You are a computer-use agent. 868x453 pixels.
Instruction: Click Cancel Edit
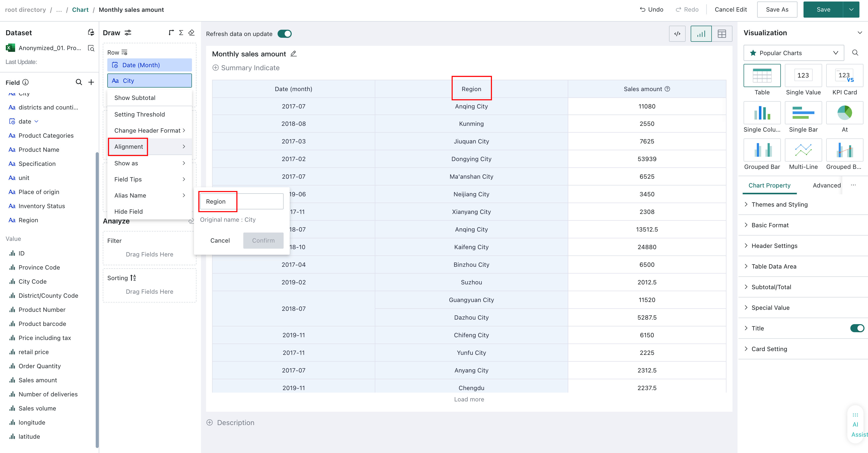(x=730, y=9)
